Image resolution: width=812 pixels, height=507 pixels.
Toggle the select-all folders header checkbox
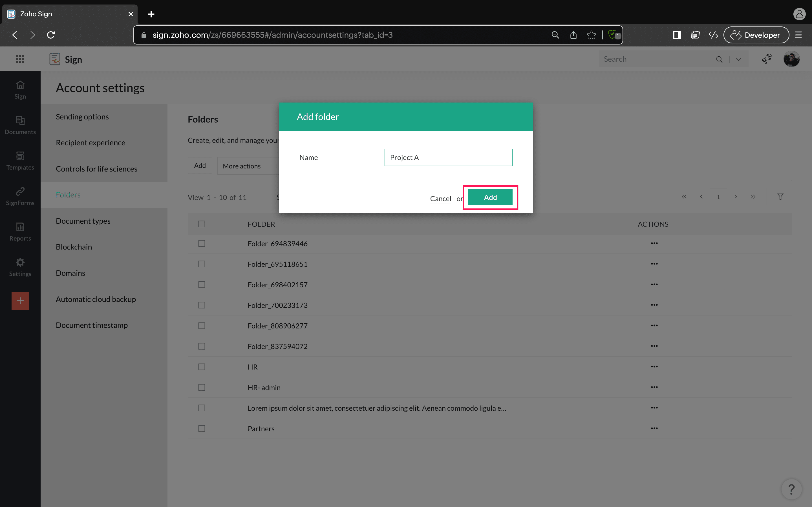click(202, 224)
